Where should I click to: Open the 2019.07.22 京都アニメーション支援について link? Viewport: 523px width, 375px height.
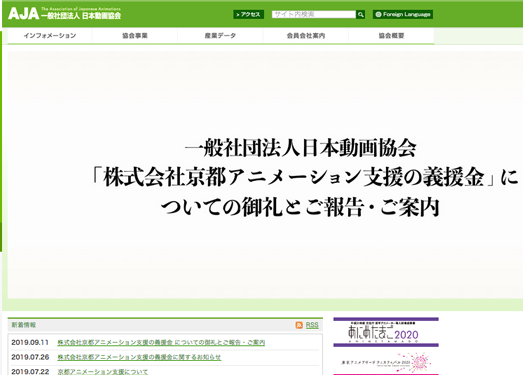[102, 372]
